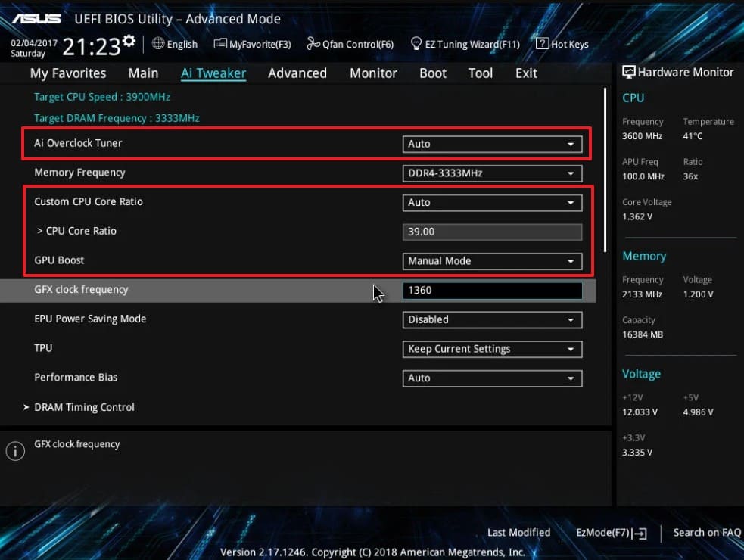Select the Ai Overclock Tuner label
This screenshot has width=744, height=560.
78,143
